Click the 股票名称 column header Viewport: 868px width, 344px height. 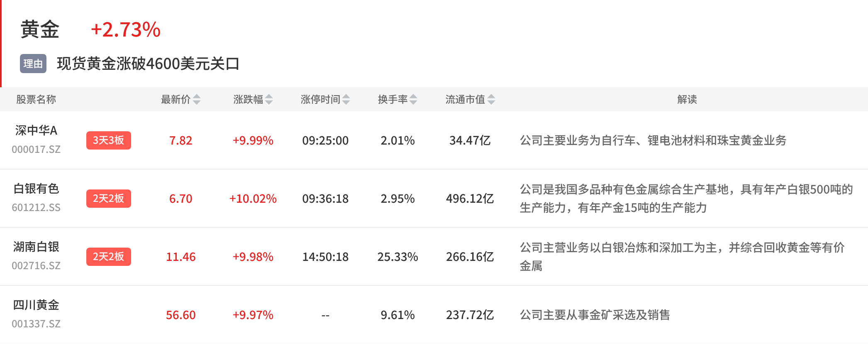click(x=36, y=99)
